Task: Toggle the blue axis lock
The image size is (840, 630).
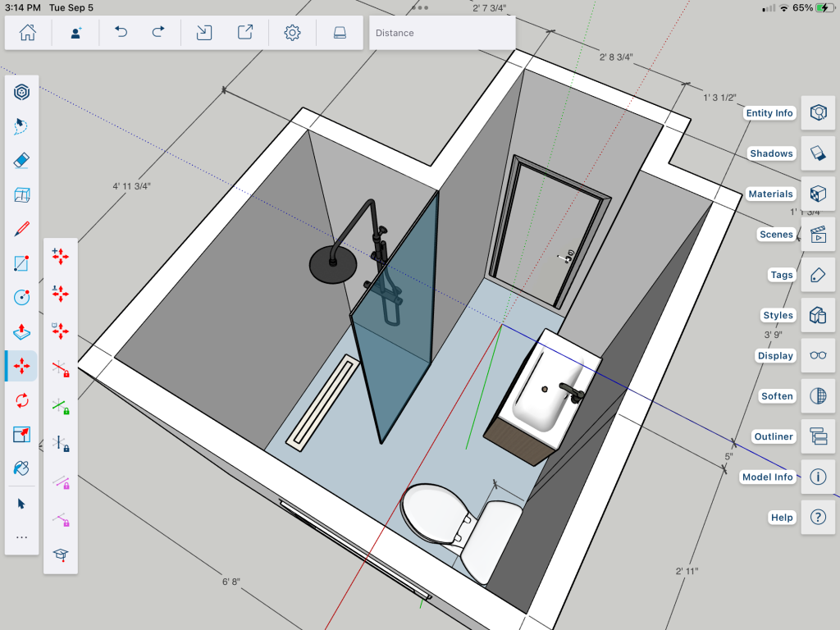Action: [60, 444]
